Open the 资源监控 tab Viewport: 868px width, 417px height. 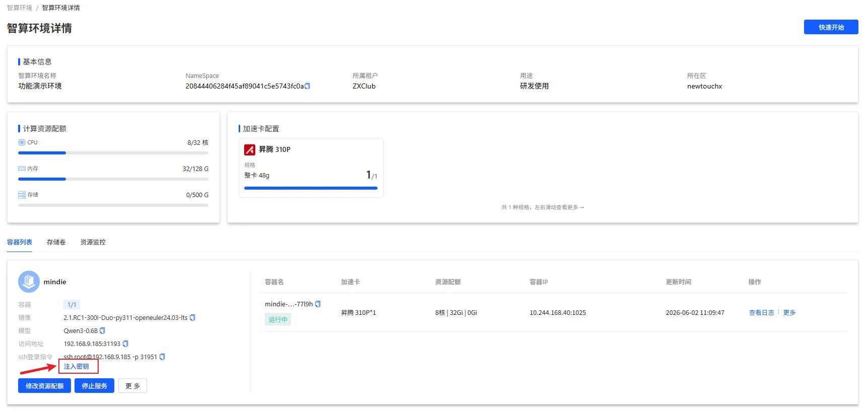(x=93, y=242)
